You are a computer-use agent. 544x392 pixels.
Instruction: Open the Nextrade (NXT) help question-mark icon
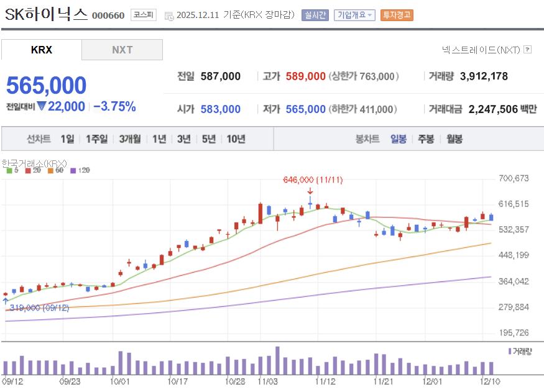coord(527,50)
